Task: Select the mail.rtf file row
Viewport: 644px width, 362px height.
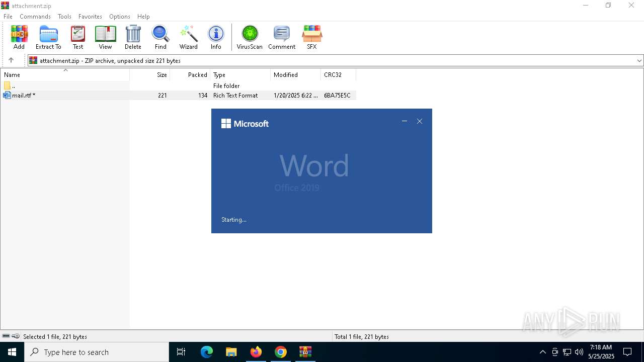Action: (178, 95)
